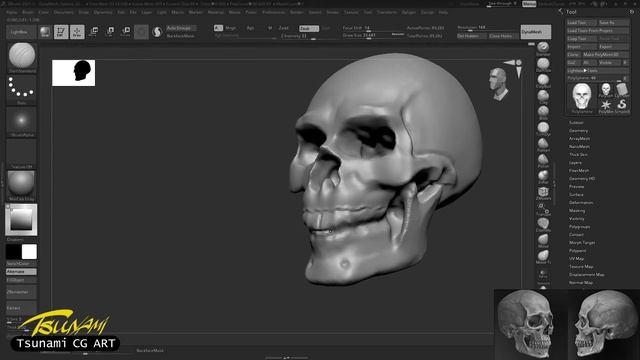Screen dimensions: 640x360
Task: Expand the Masking sub-palette
Action: tap(577, 211)
